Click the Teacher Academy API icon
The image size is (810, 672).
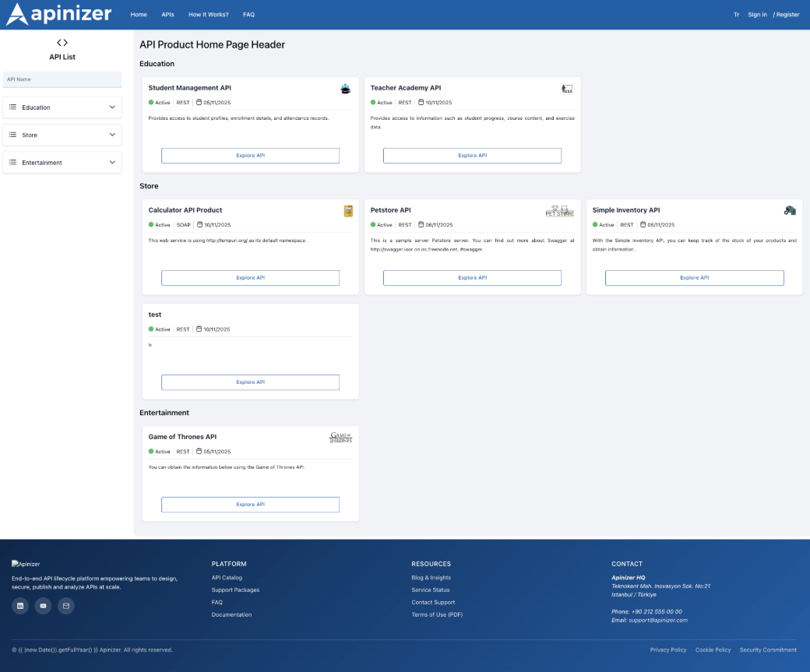567,89
